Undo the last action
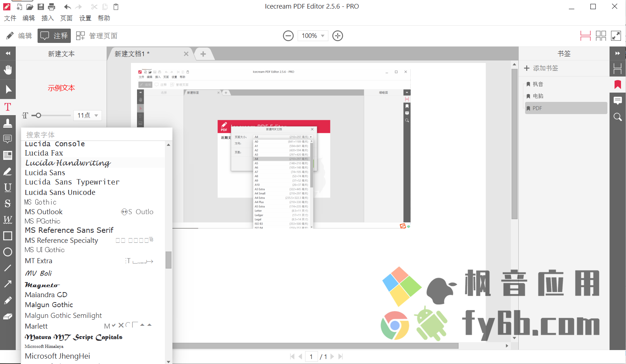 point(68,7)
